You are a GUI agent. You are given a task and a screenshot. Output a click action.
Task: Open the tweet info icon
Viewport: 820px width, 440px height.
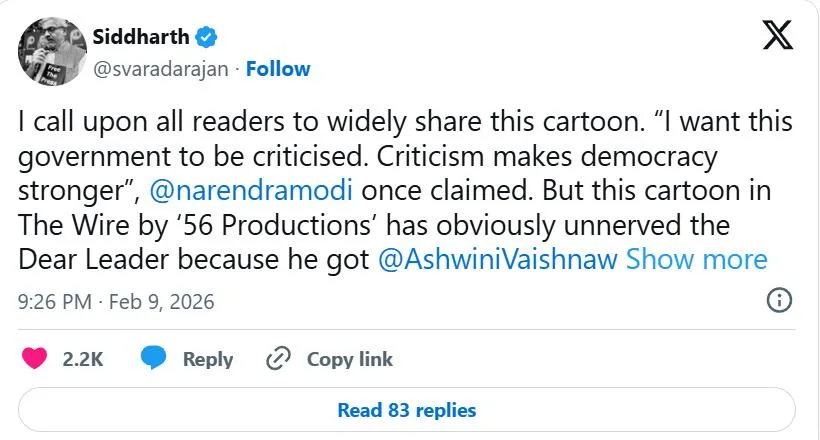tap(779, 300)
